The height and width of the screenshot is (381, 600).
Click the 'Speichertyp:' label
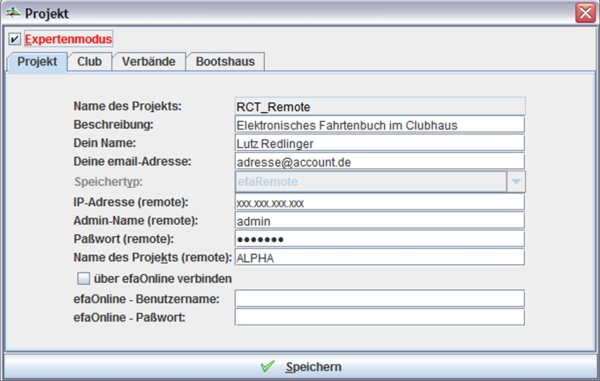tap(108, 182)
